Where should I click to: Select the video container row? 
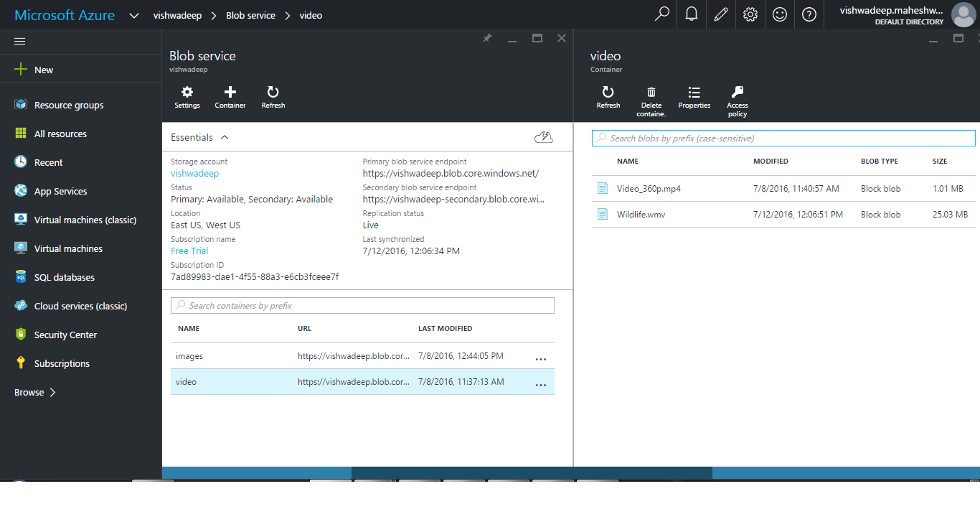362,382
